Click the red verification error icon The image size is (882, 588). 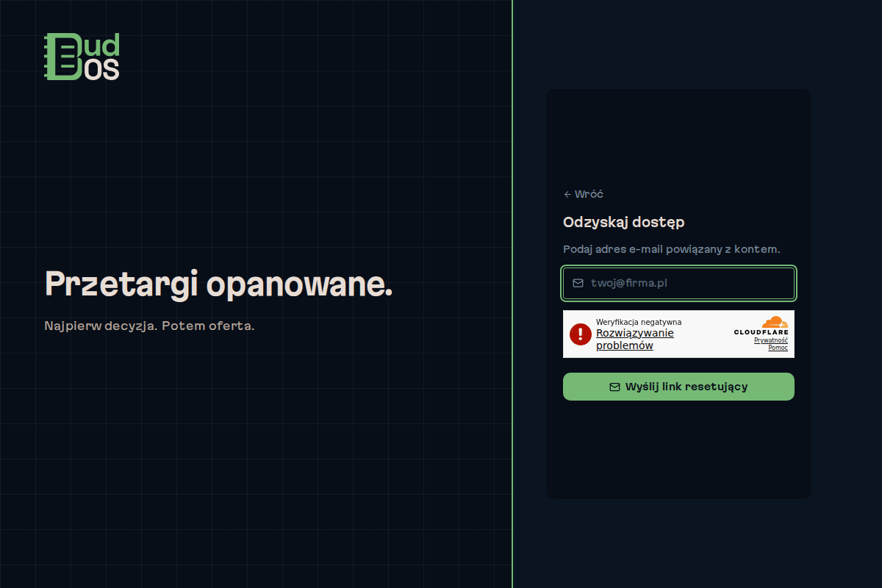[581, 334]
